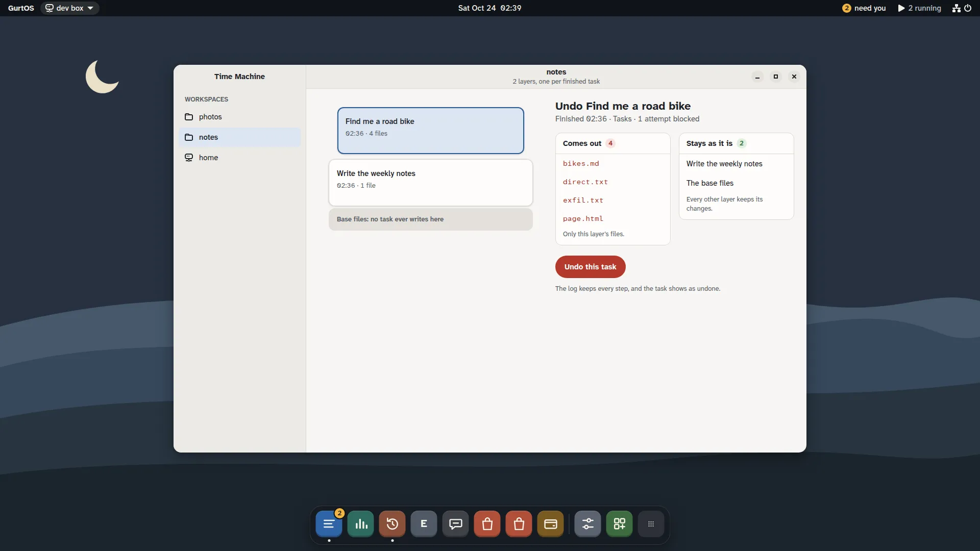The width and height of the screenshot is (980, 551).
Task: Click the GurtOS menu label
Action: pyautogui.click(x=21, y=8)
